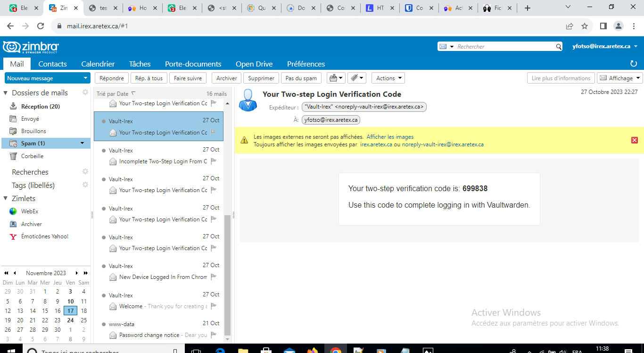Select day 24 in the mini calendar
644x353 pixels.
(x=70, y=320)
